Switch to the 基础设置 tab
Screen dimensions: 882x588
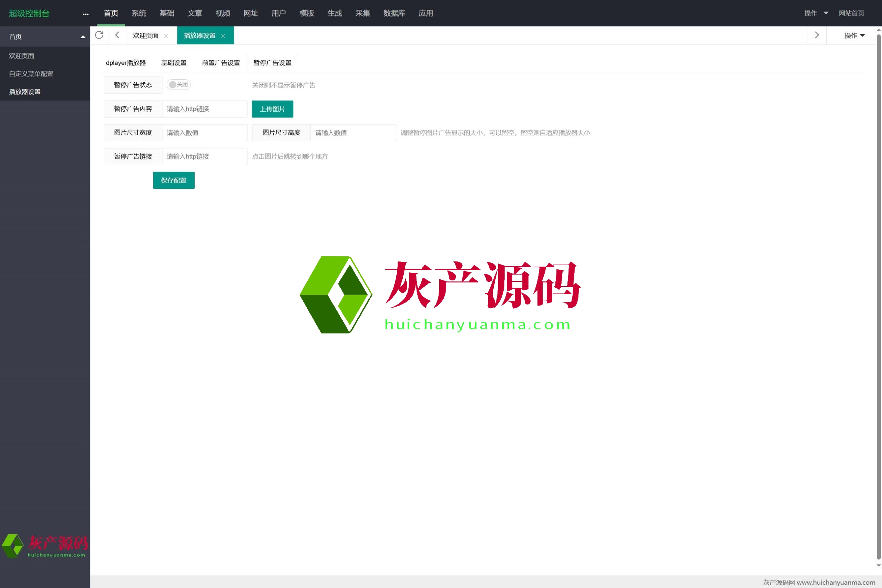pos(174,63)
